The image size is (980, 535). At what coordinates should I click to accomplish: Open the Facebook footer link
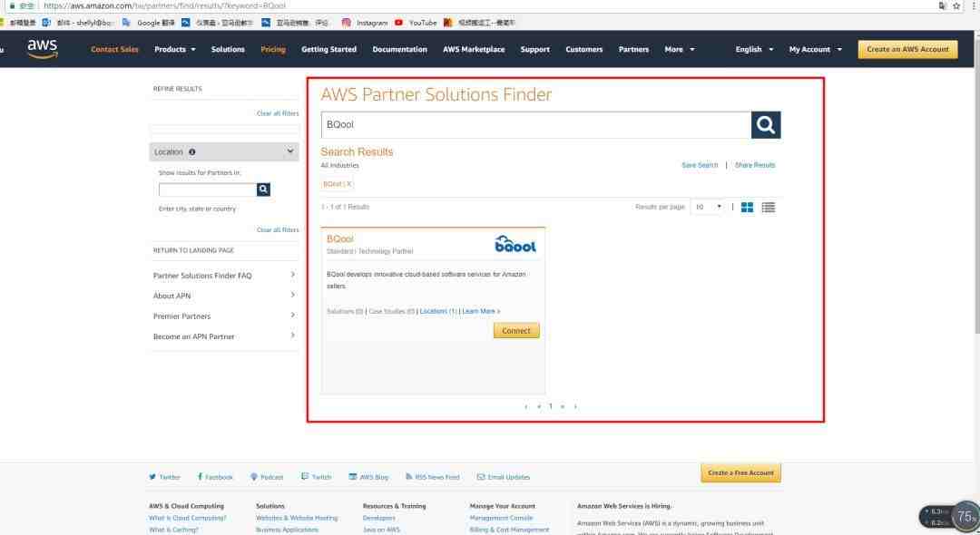click(x=215, y=477)
